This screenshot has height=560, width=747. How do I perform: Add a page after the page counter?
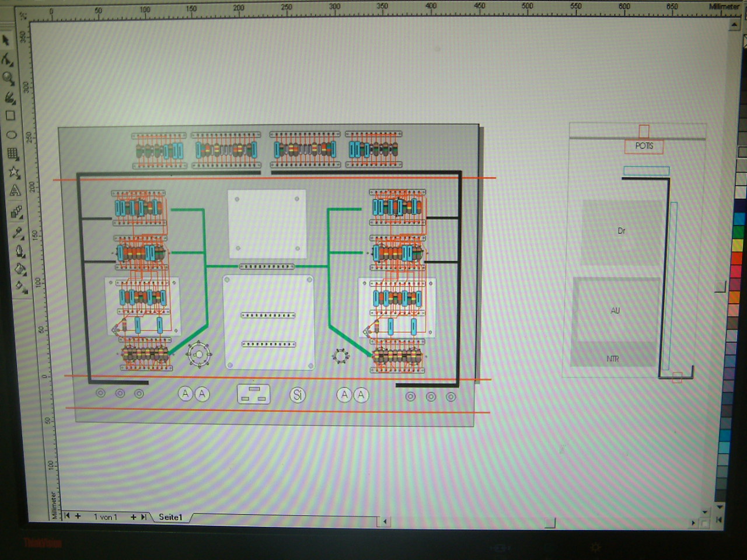[133, 517]
